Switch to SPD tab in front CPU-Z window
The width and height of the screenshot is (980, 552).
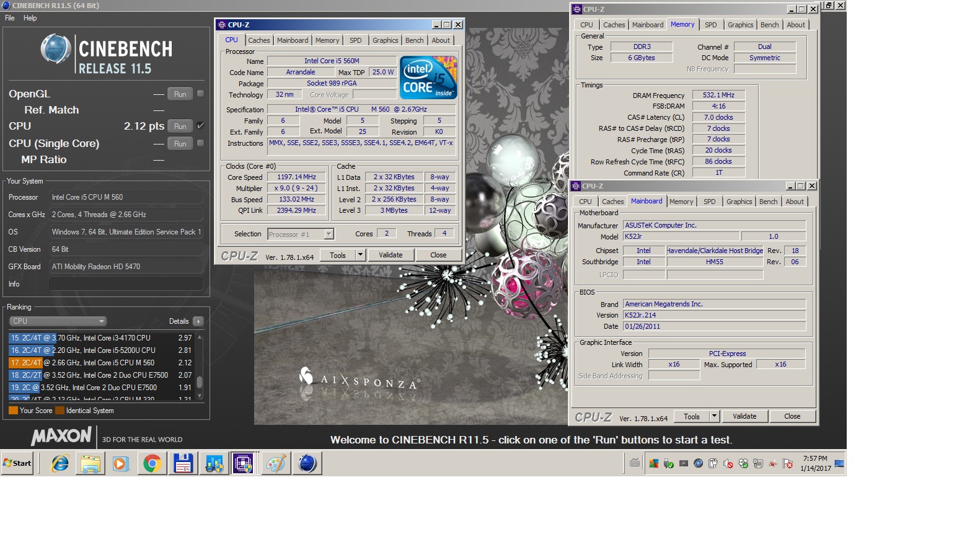tap(355, 40)
